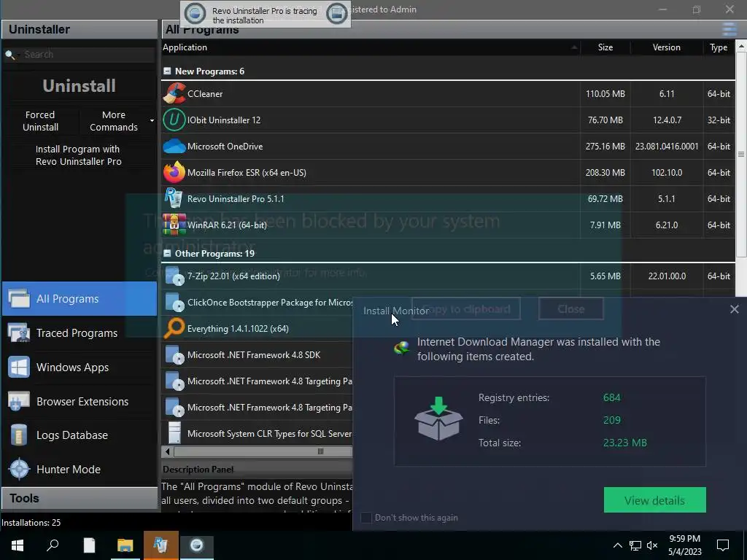Click the View details button
This screenshot has height=560, width=747.
(654, 500)
